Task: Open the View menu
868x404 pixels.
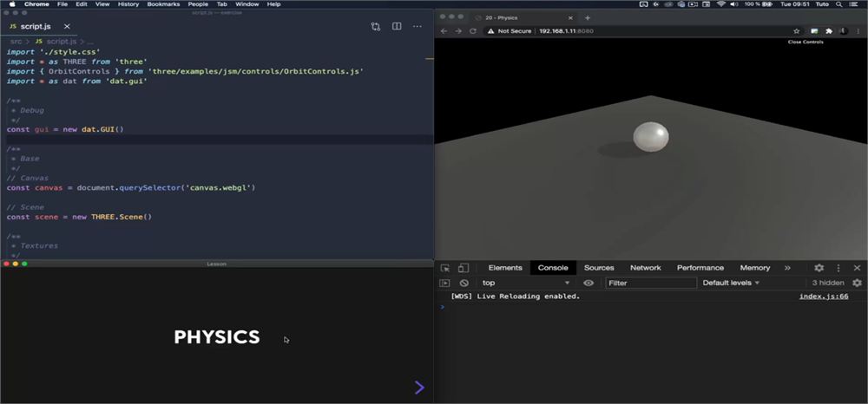Action: click(102, 3)
